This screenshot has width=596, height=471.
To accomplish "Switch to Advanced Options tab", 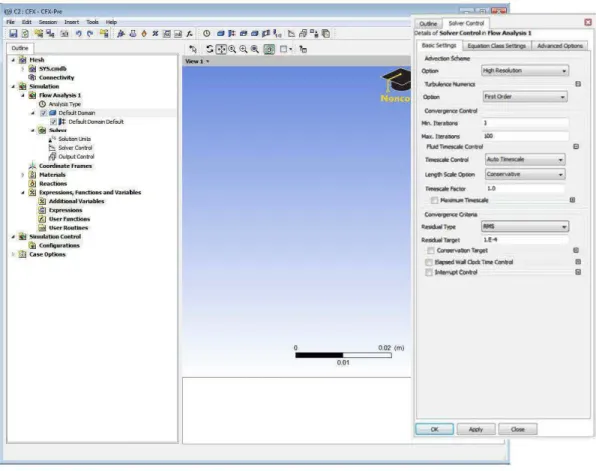I will [x=560, y=46].
